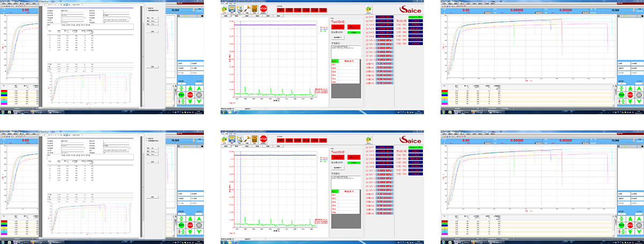Toggle first checkbox in bottom-left report dialog
Image resolution: width=644 pixels, height=244 pixels.
[x=147, y=139]
